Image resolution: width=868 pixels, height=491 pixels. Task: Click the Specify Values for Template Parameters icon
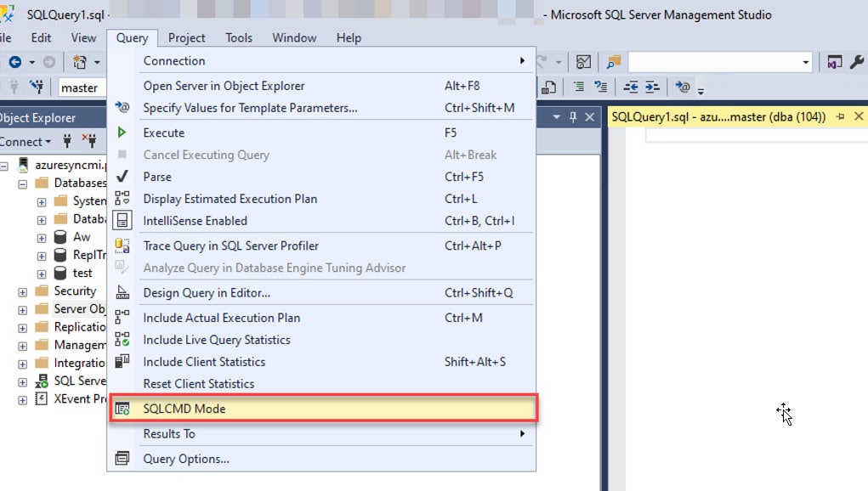point(122,107)
